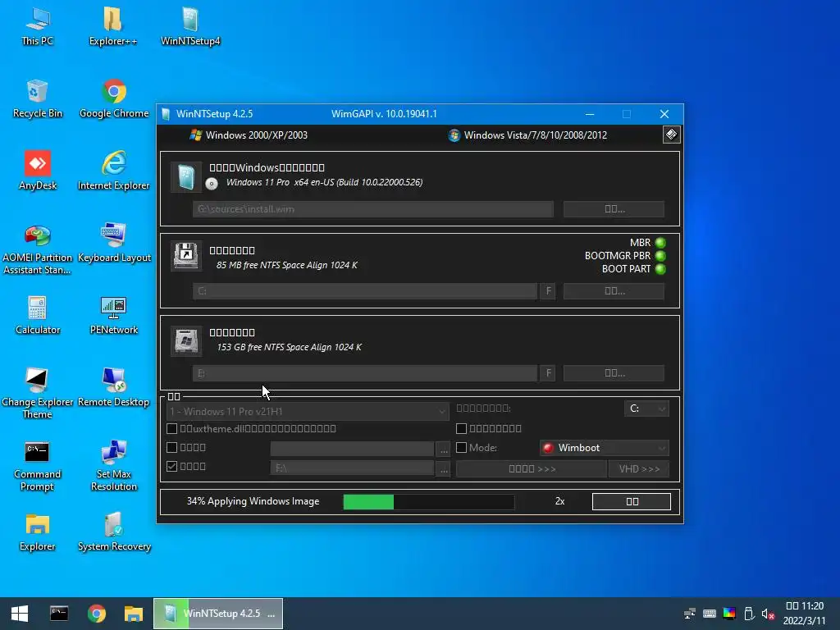Launch Google Chrome from the desktop

click(x=113, y=99)
